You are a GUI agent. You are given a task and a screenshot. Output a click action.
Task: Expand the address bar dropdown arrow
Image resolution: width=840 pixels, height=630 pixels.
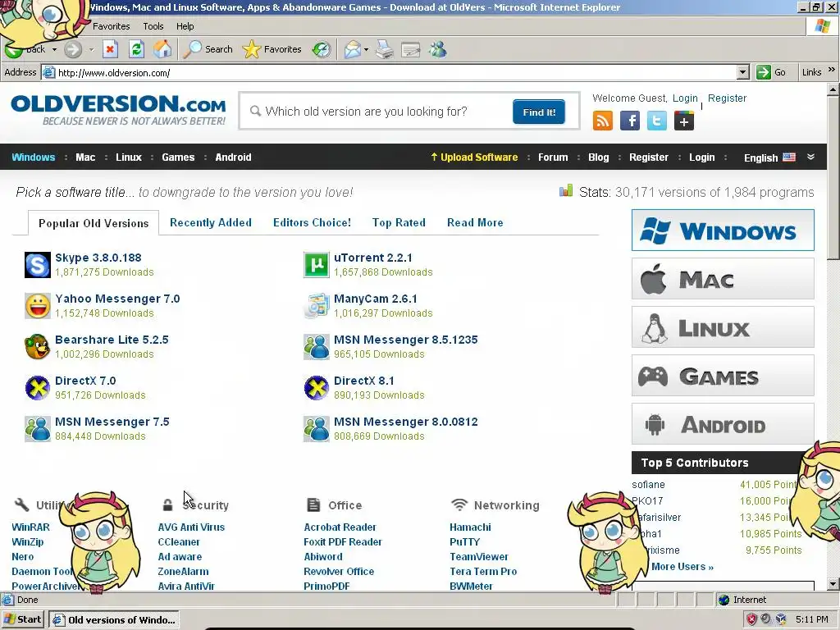(742, 72)
